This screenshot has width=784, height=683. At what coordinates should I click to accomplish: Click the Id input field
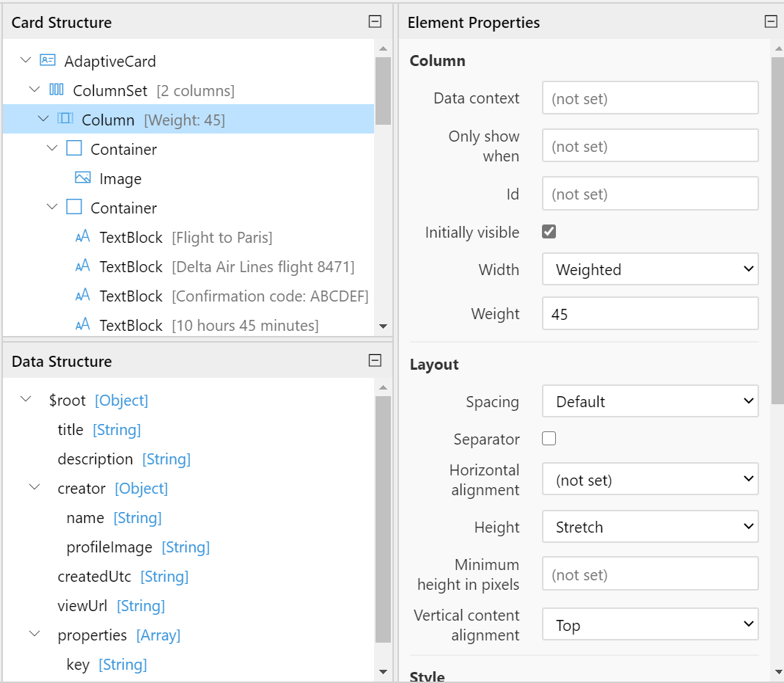click(x=650, y=194)
